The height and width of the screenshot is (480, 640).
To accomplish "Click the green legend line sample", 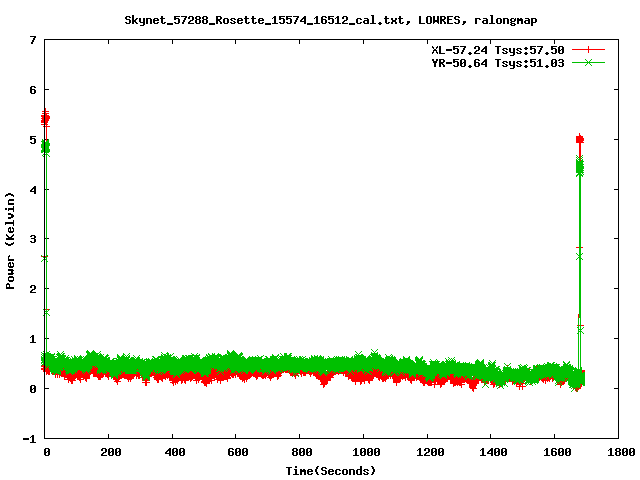I will [588, 63].
